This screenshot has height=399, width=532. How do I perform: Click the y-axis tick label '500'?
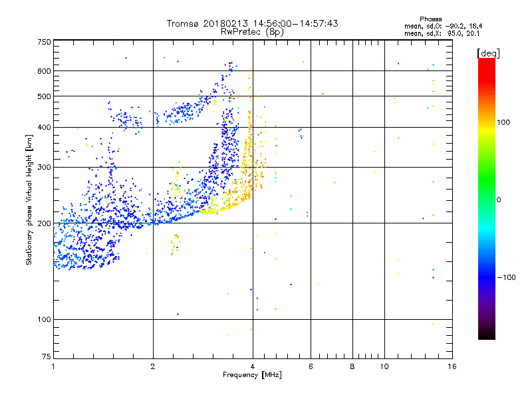pyautogui.click(x=44, y=96)
